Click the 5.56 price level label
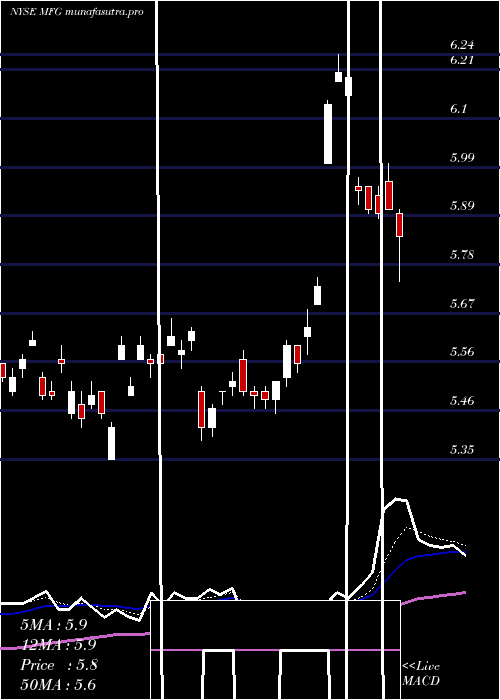This screenshot has width=500, height=700. (x=462, y=352)
